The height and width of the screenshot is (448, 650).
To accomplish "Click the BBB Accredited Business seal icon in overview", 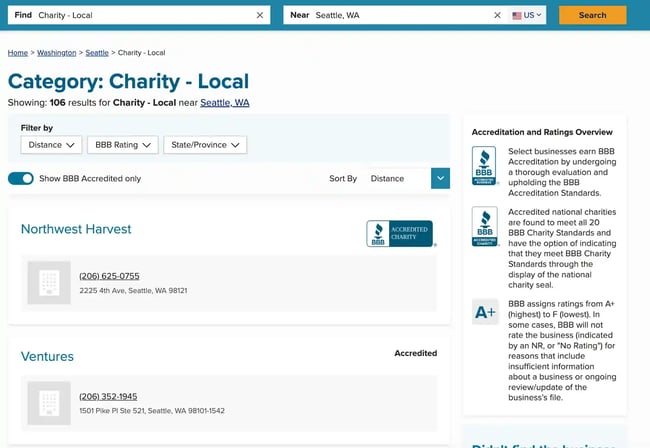I will coord(484,165).
